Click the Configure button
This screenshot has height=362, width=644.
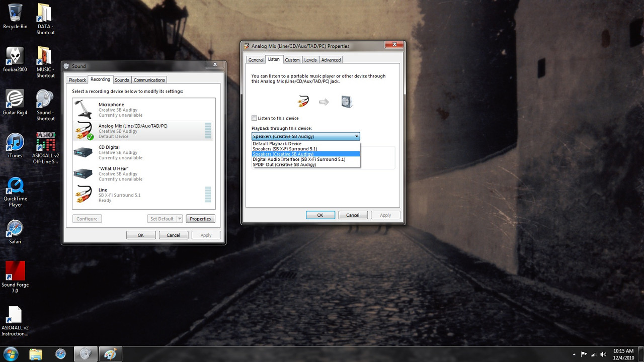click(x=87, y=219)
